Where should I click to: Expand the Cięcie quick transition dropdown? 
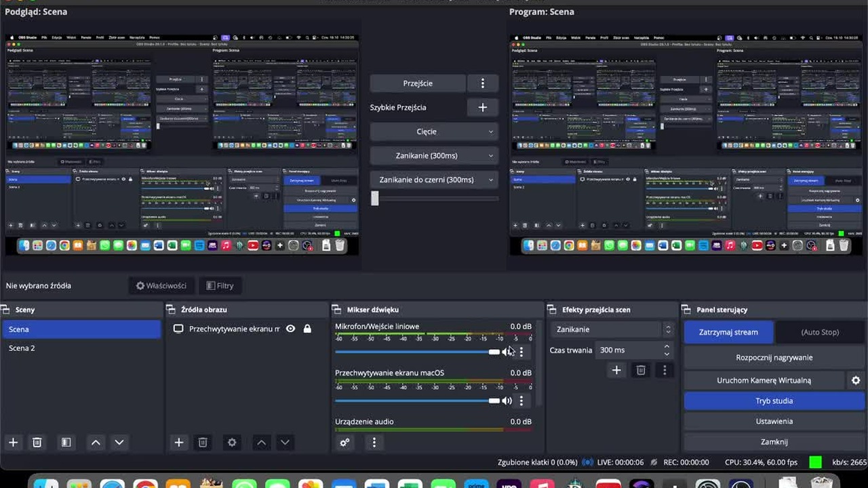[434, 131]
